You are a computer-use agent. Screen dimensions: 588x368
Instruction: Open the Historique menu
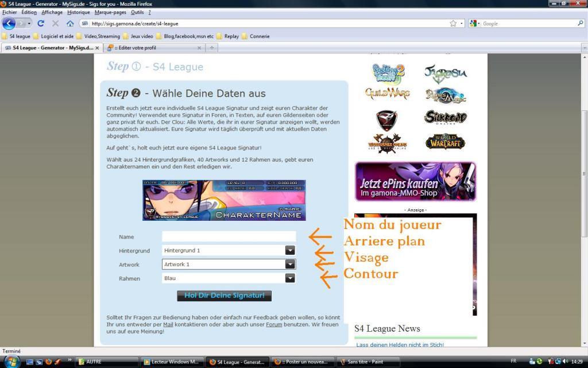78,13
